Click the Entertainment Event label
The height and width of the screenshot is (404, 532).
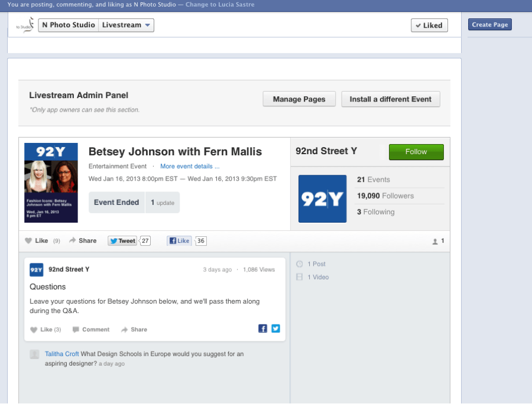pos(118,167)
